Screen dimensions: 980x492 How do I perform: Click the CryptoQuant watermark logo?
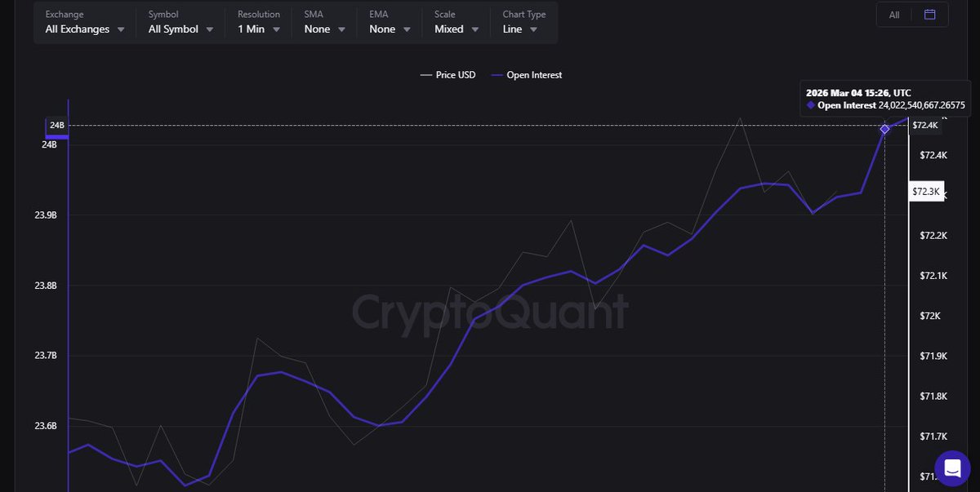pyautogui.click(x=490, y=312)
